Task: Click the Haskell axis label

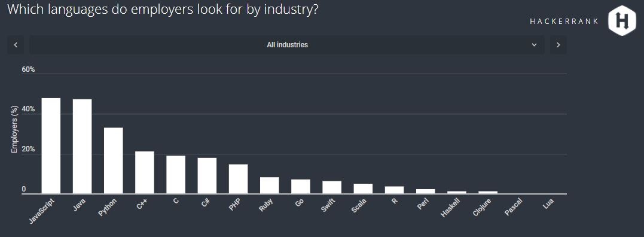Action: (x=450, y=208)
